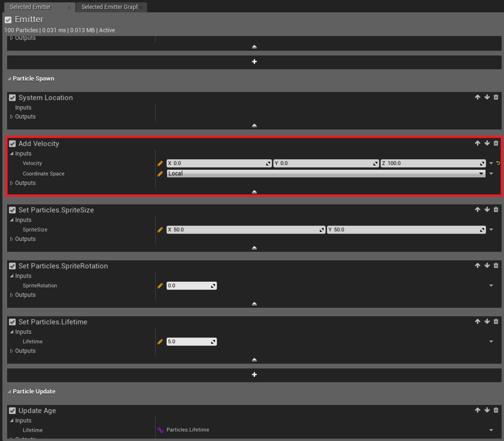Collapse the Particle Spawn section

point(9,79)
